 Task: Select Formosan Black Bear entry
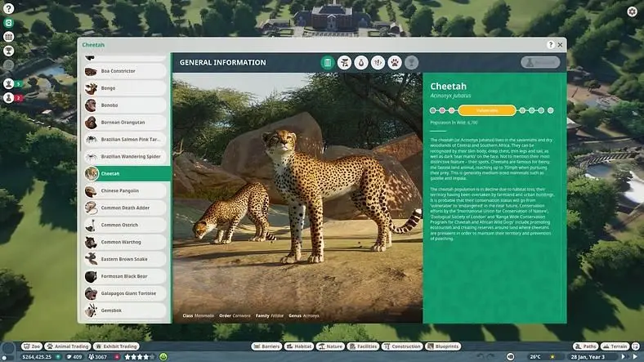(125, 276)
